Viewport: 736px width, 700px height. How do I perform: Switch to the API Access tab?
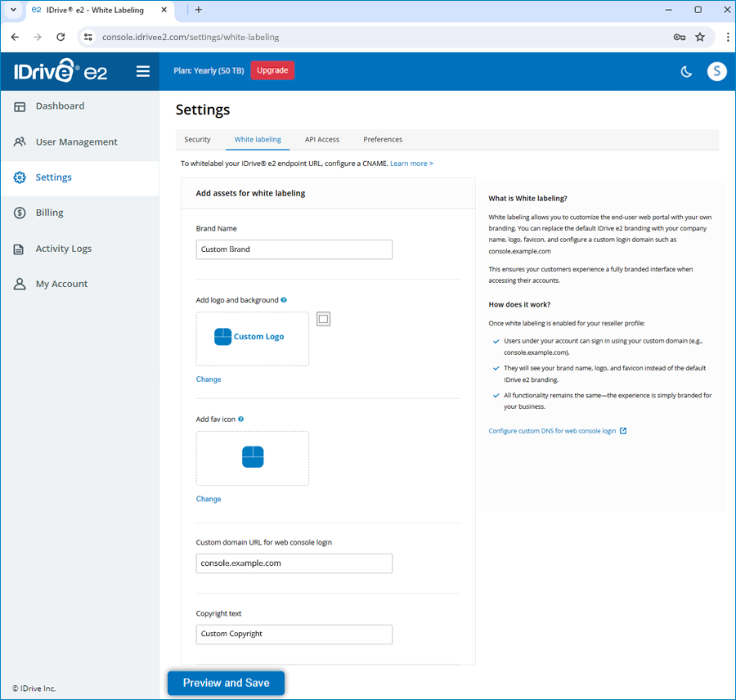tap(322, 140)
